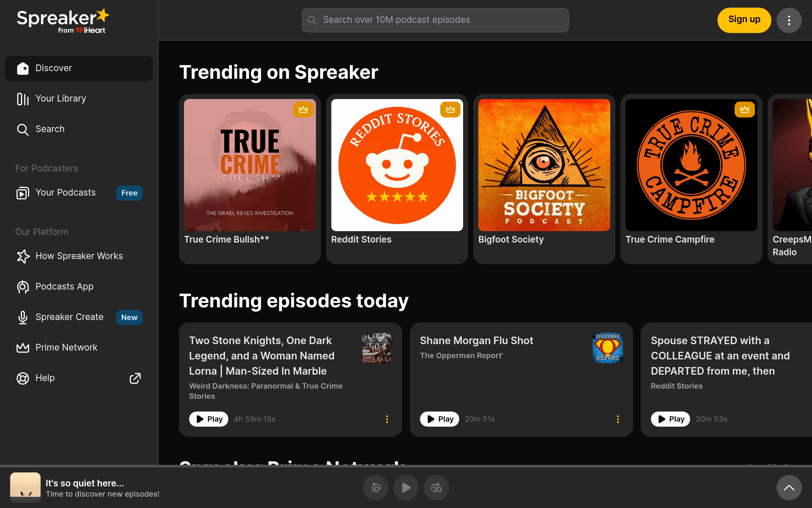The height and width of the screenshot is (508, 812).
Task: Play the Two Stone Knights episode
Action: point(208,419)
